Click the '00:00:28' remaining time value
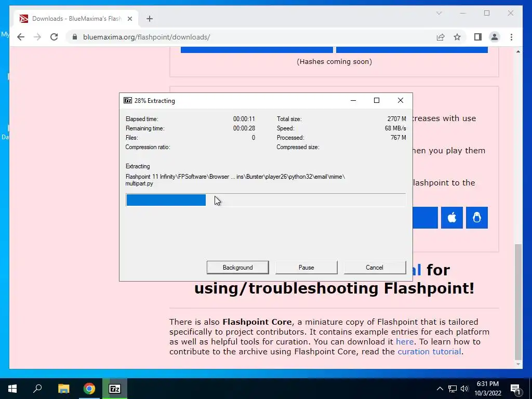 244,128
